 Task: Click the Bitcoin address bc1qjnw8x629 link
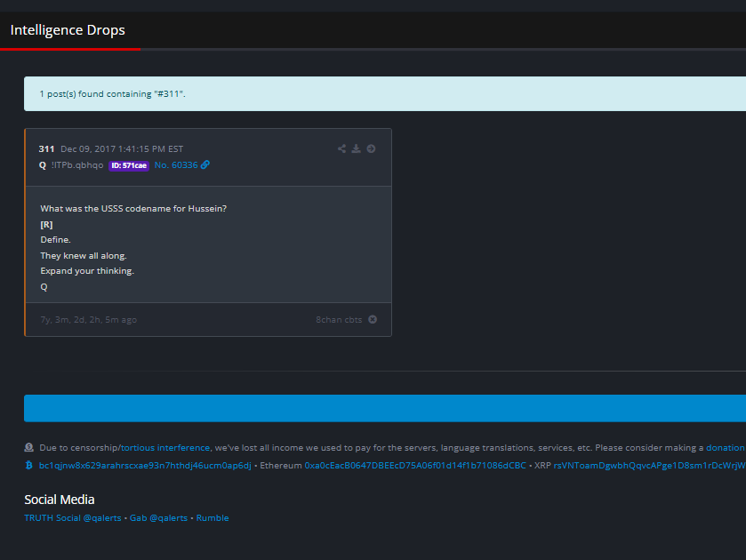(x=145, y=465)
